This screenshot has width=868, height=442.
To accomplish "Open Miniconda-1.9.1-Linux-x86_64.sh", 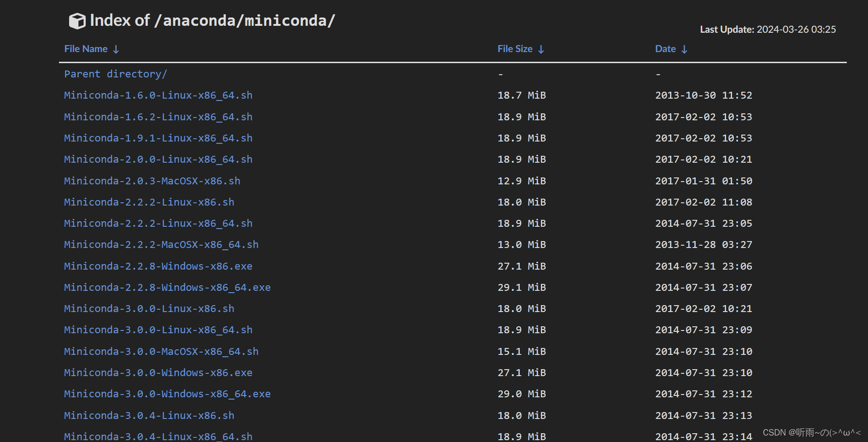I will (158, 138).
